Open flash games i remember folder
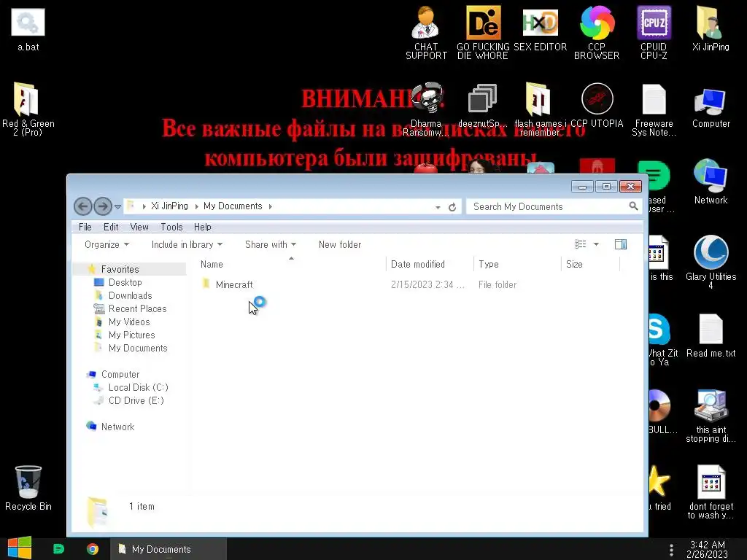Viewport: 747px width, 560px height. pos(540,109)
